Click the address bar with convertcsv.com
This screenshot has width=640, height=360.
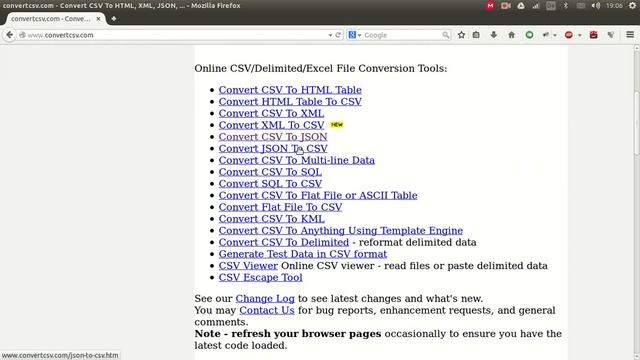[x=176, y=35]
